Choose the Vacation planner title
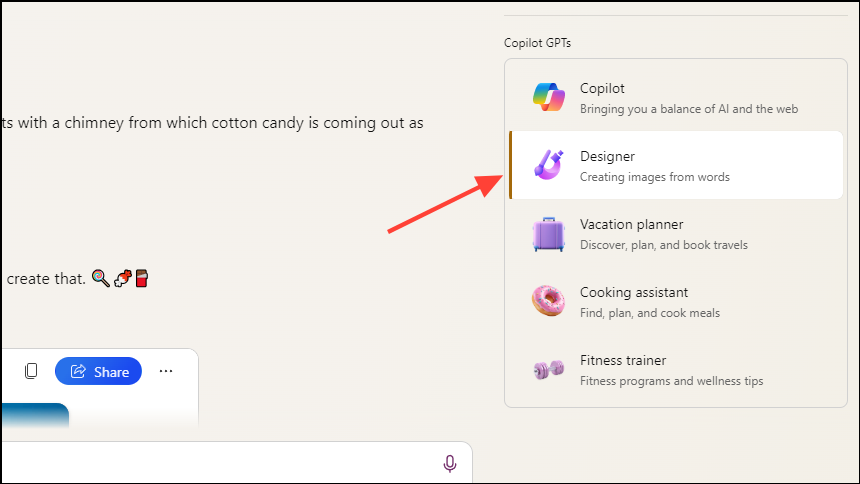The width and height of the screenshot is (860, 484). [x=631, y=224]
